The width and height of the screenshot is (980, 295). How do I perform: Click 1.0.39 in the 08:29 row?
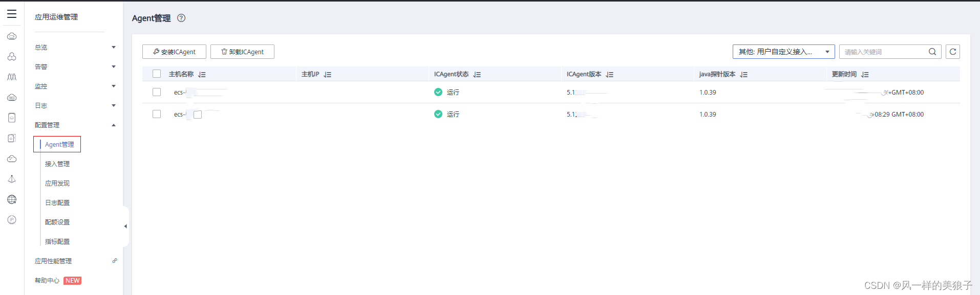pyautogui.click(x=708, y=115)
